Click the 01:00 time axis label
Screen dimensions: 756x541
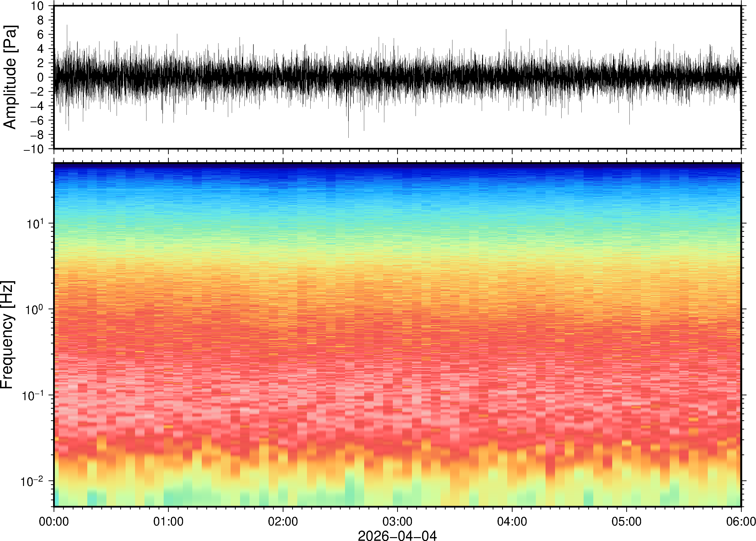pos(168,521)
